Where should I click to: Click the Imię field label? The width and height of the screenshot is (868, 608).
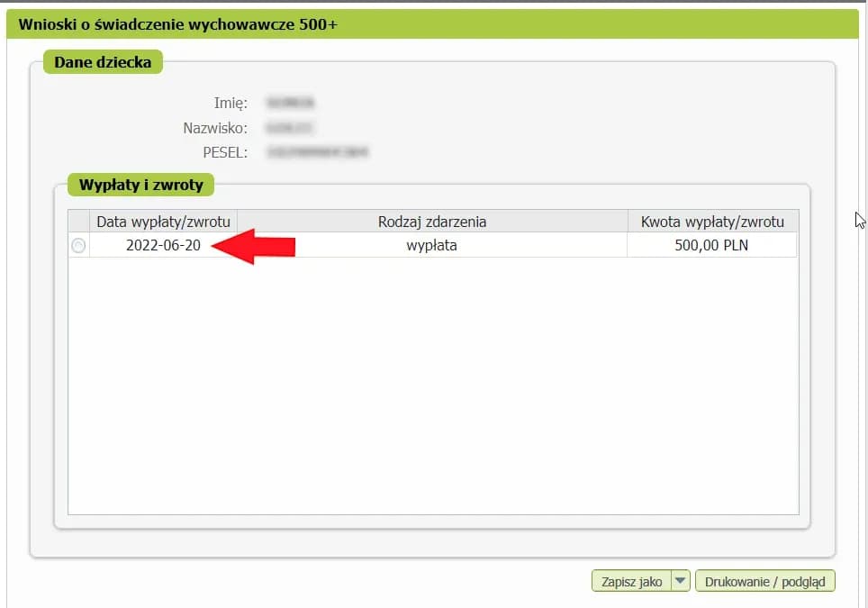(230, 103)
